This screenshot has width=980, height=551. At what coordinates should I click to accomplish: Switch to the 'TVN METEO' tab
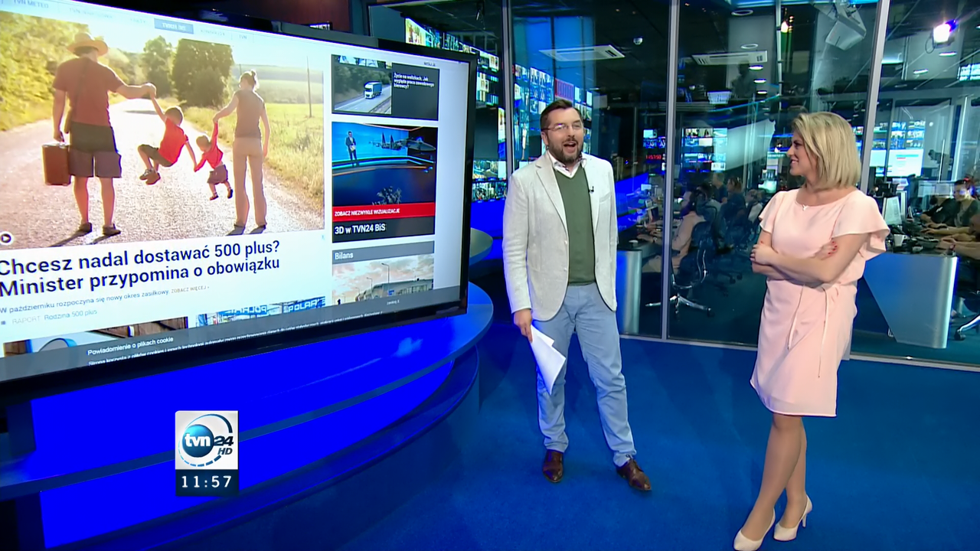pyautogui.click(x=31, y=4)
